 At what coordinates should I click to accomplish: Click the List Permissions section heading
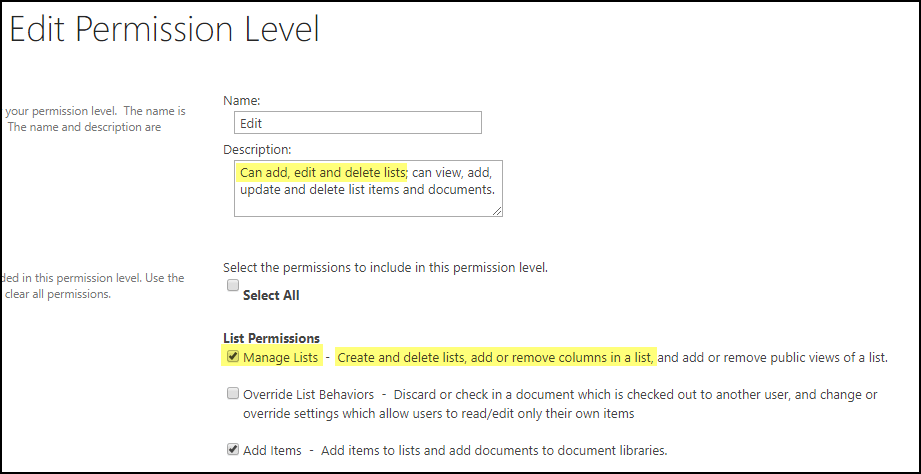click(271, 339)
